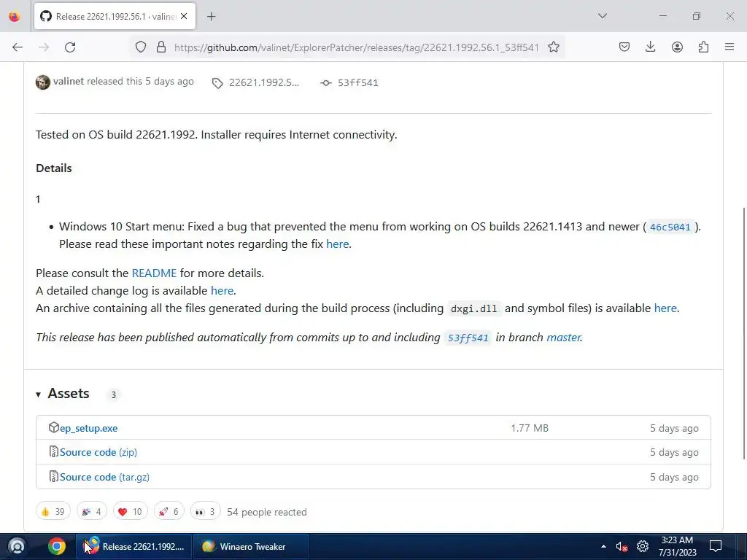Close the Release 22621.1992.56.1 tab
Viewport: 747px width, 560px height.
pyautogui.click(x=184, y=16)
